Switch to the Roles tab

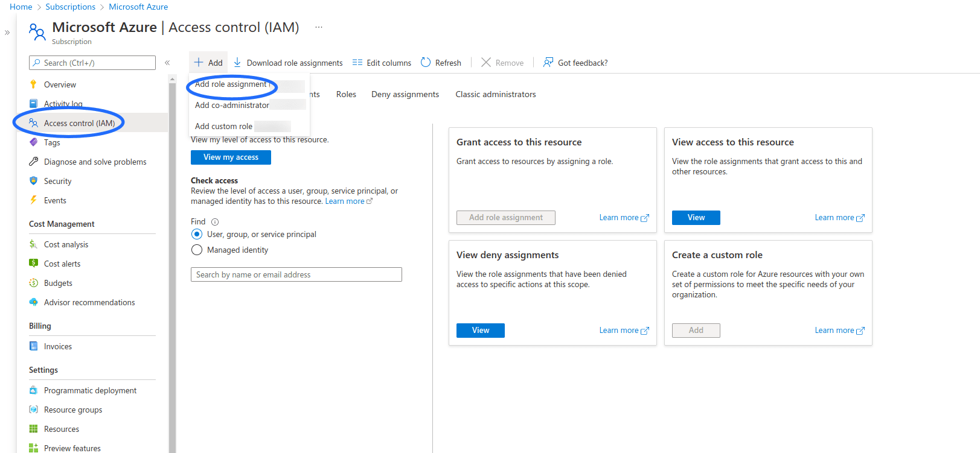click(x=346, y=94)
